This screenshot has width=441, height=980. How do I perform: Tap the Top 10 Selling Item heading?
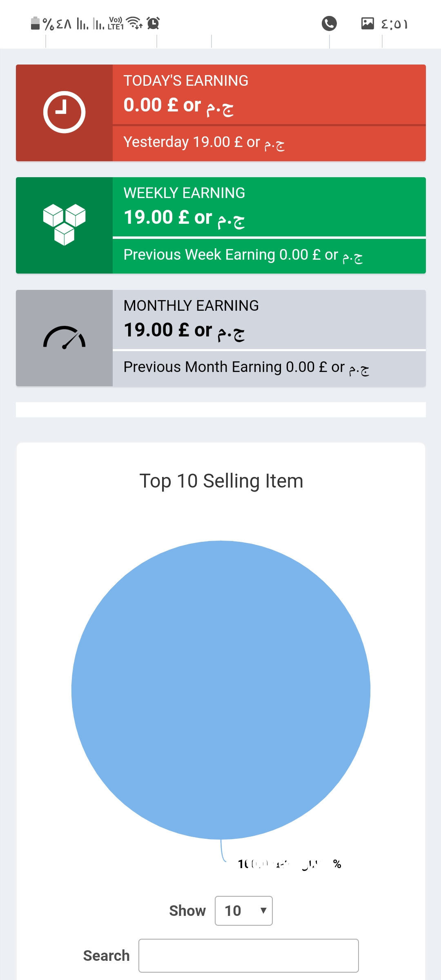(221, 481)
